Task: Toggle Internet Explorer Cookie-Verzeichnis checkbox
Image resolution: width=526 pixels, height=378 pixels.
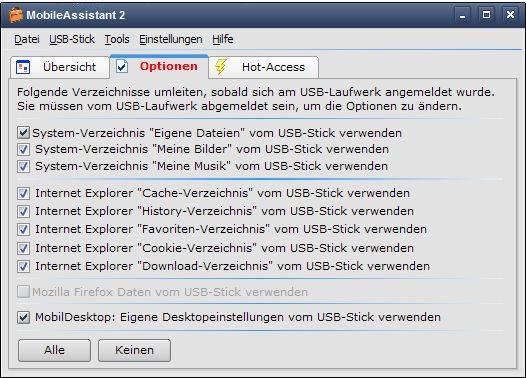Action: tap(23, 248)
